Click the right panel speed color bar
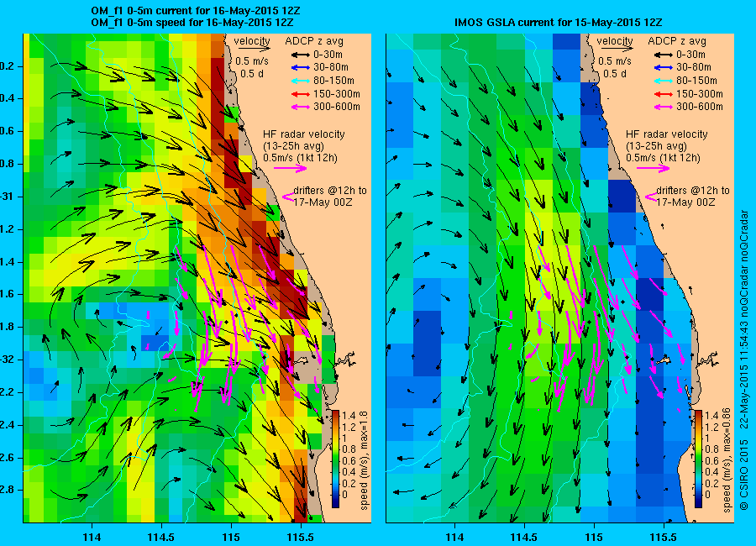Viewport: 756px width, 546px height. (699, 459)
